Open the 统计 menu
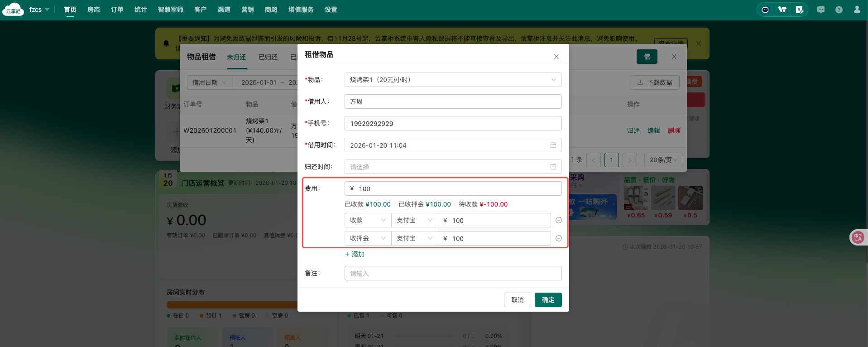This screenshot has width=868, height=347. coord(140,10)
